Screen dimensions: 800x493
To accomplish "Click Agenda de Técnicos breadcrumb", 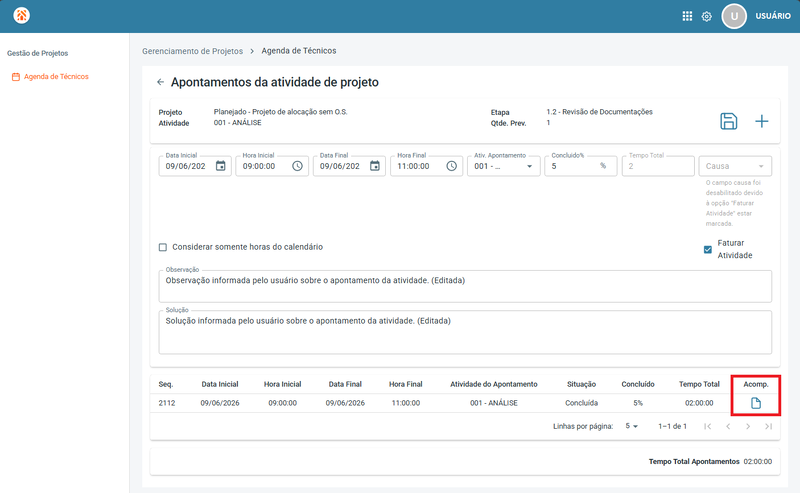I will pos(299,51).
